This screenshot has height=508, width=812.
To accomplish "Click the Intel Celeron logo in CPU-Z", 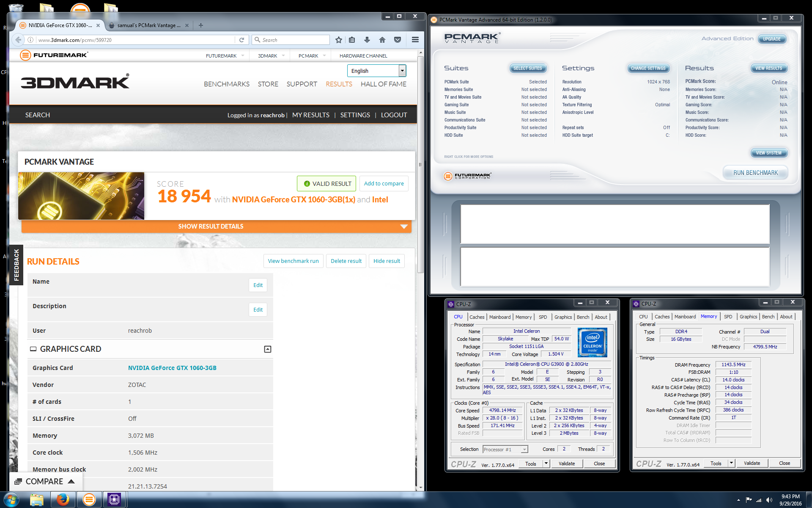I will [593, 342].
